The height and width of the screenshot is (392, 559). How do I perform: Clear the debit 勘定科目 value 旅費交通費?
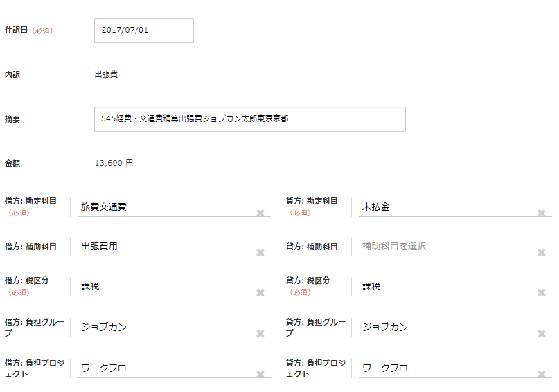pos(260,213)
